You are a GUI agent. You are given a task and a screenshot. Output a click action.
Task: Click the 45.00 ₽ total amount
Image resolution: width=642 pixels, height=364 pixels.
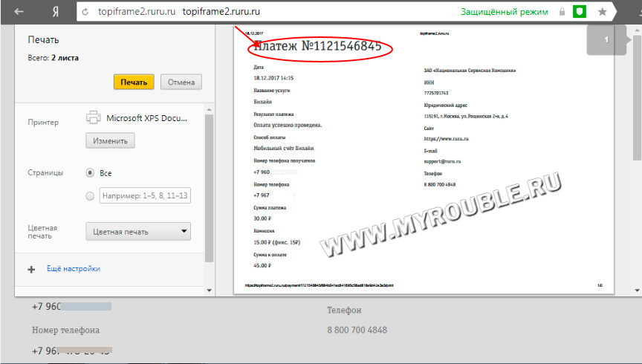point(262,265)
